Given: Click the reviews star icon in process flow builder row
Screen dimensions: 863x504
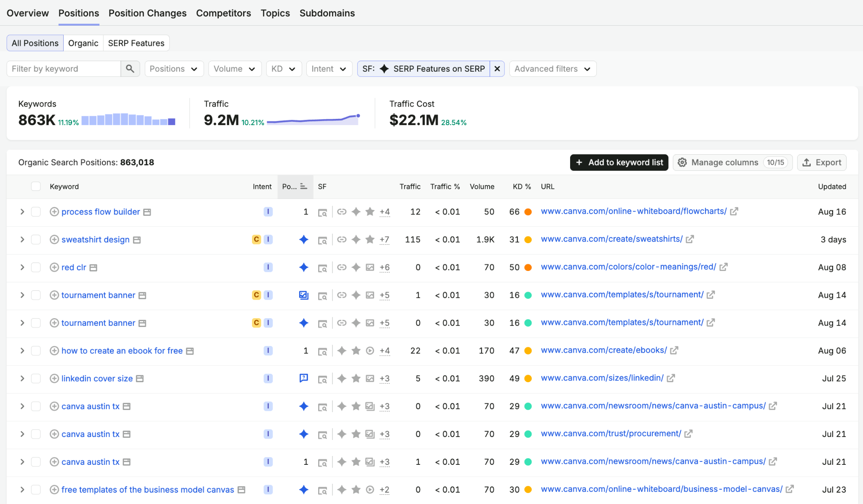Looking at the screenshot, I should point(370,212).
